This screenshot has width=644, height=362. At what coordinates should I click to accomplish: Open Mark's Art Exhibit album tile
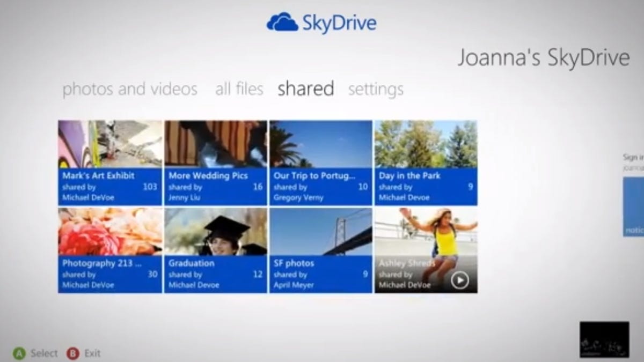(110, 163)
